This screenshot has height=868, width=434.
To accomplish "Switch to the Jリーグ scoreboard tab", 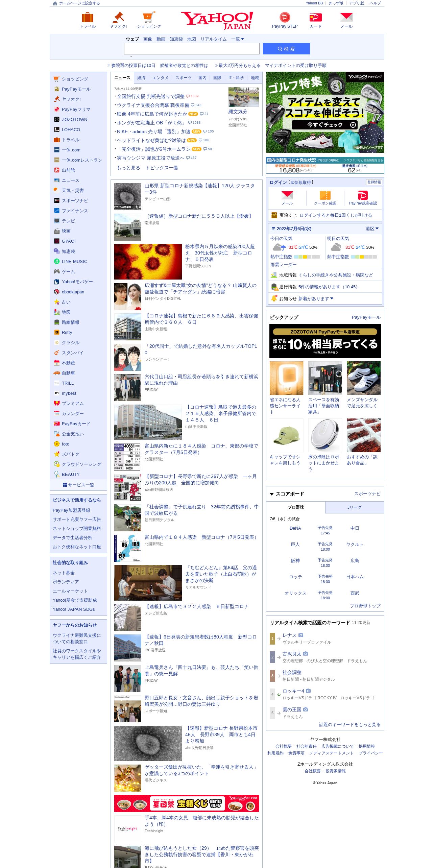I will pos(355,507).
